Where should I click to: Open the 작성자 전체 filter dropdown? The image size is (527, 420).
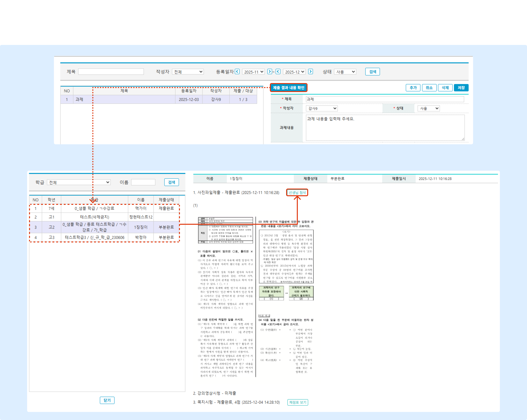(x=188, y=72)
